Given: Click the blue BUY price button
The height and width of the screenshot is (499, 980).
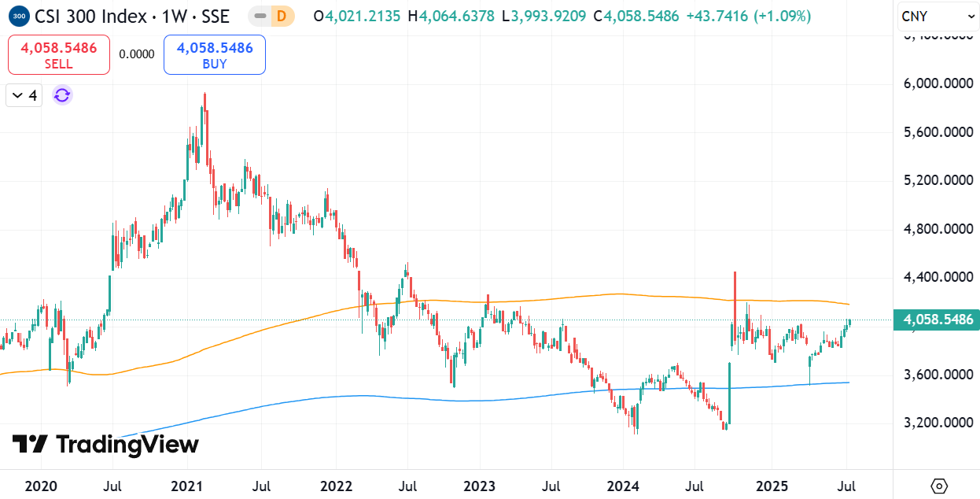Looking at the screenshot, I should point(215,55).
